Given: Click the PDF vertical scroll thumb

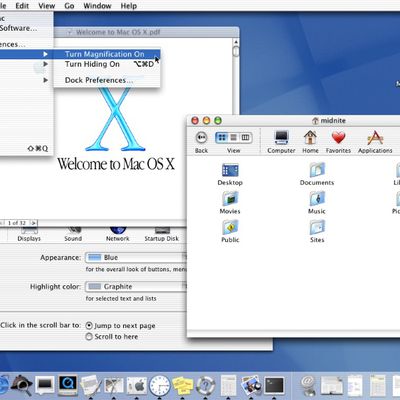Looking at the screenshot, I should coord(236,51).
